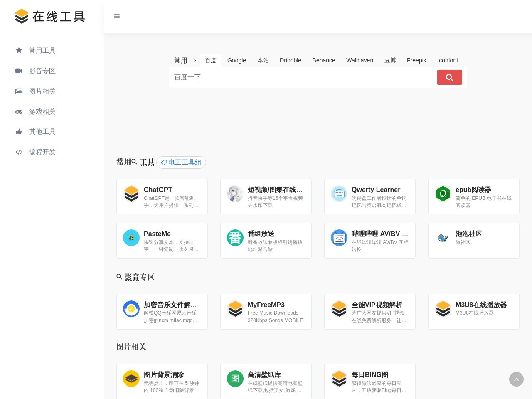Screen dimensions: 532x399
Task: Click the 哔哩哔哩 AV/BV TV icon
Action: point(339,238)
